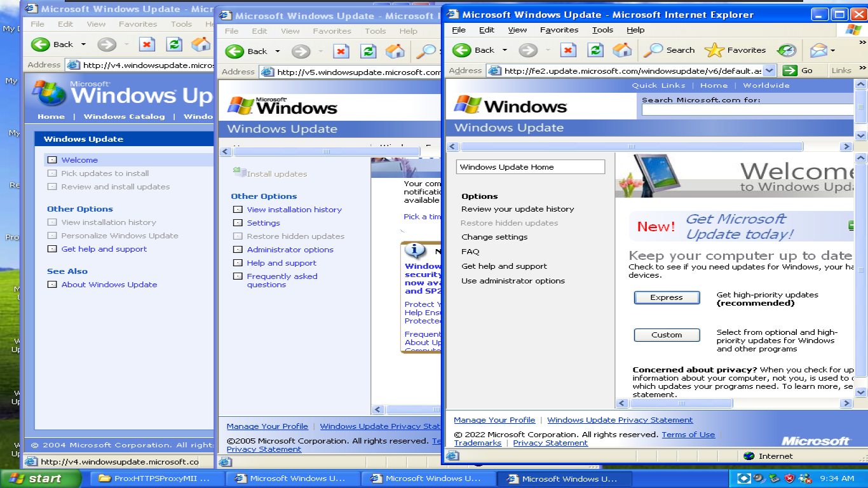Click the Search Microsoft.com input field
Screen dimensions: 868x488
coord(748,110)
